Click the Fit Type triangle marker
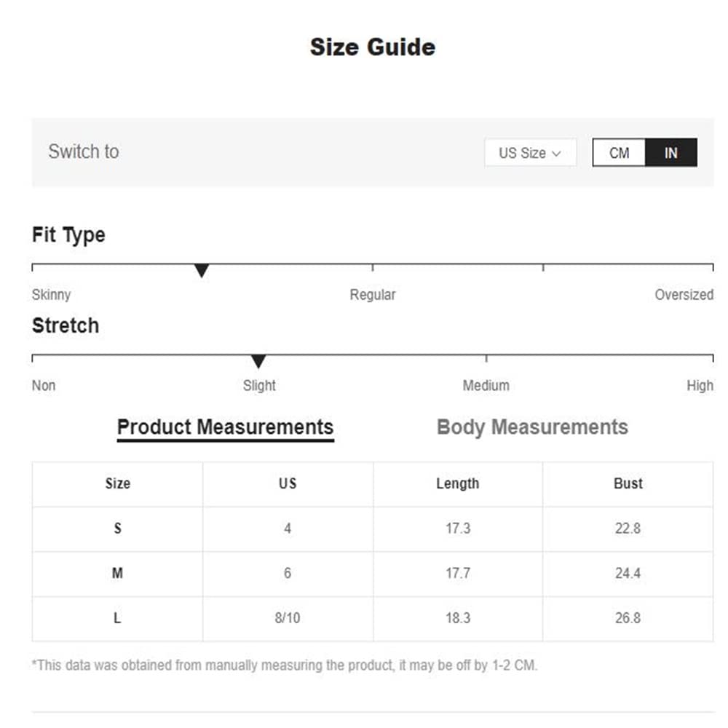This screenshot has width=728, height=728. (202, 271)
